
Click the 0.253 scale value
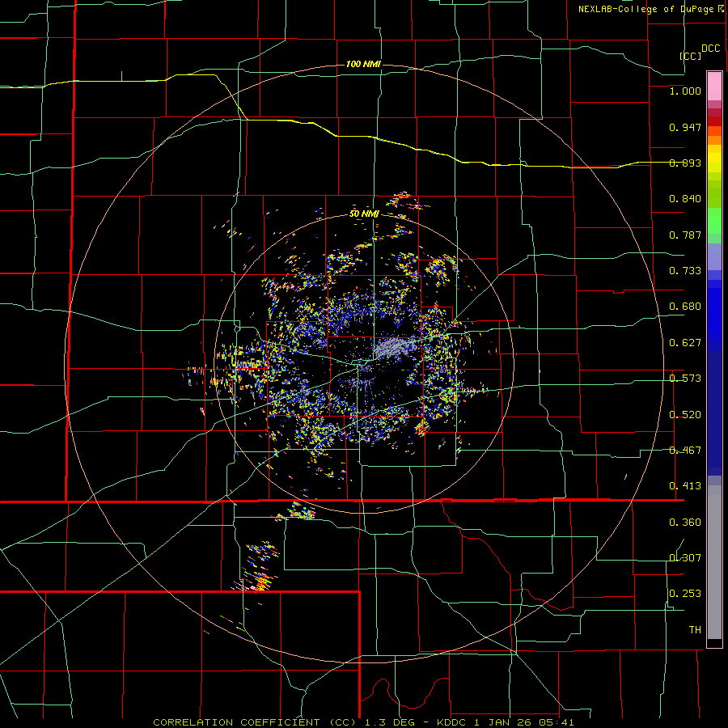coord(685,594)
